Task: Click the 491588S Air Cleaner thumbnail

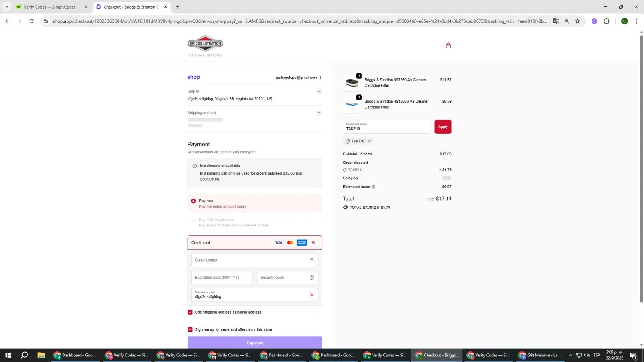Action: point(352,104)
